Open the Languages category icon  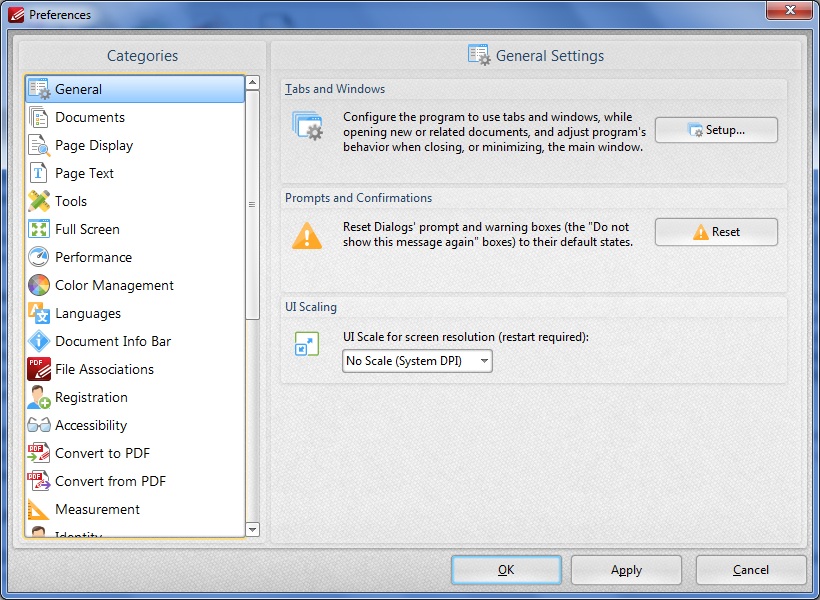pos(37,313)
